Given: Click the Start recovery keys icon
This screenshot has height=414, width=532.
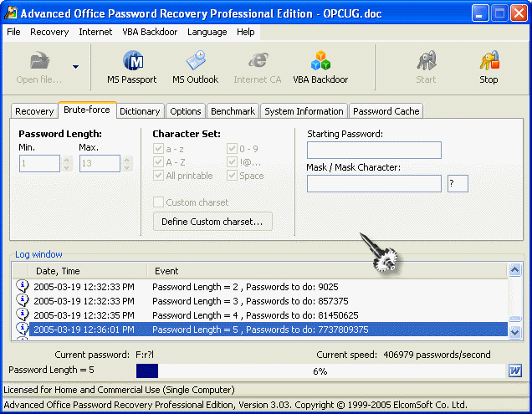Looking at the screenshot, I should pos(426,60).
